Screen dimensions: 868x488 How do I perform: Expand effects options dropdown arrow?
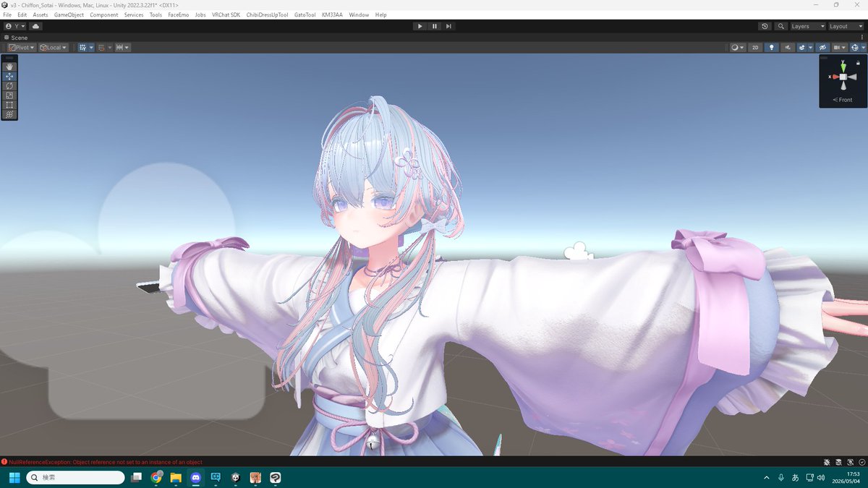coord(810,47)
